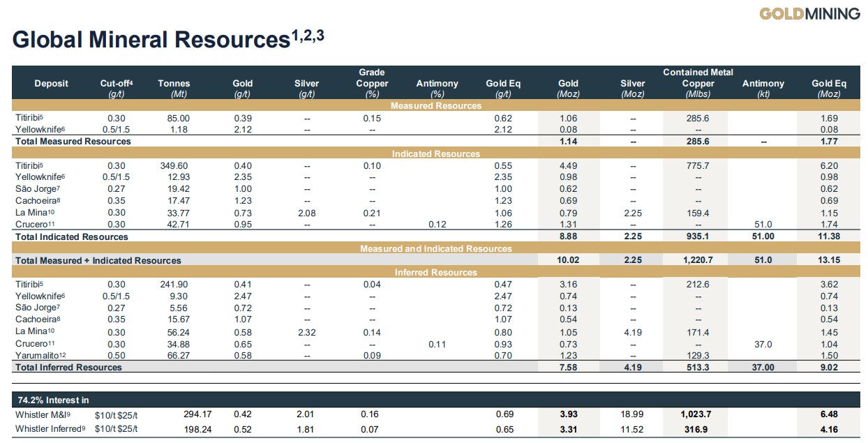The height and width of the screenshot is (443, 868).
Task: Select the 775.7 copper value
Action: pos(698,166)
